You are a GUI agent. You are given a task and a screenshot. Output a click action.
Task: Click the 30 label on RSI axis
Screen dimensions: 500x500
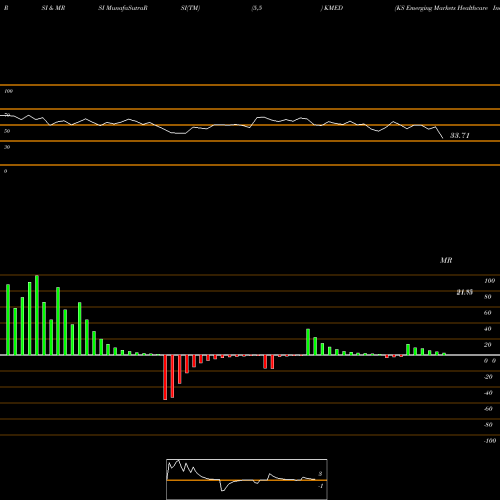(7, 147)
